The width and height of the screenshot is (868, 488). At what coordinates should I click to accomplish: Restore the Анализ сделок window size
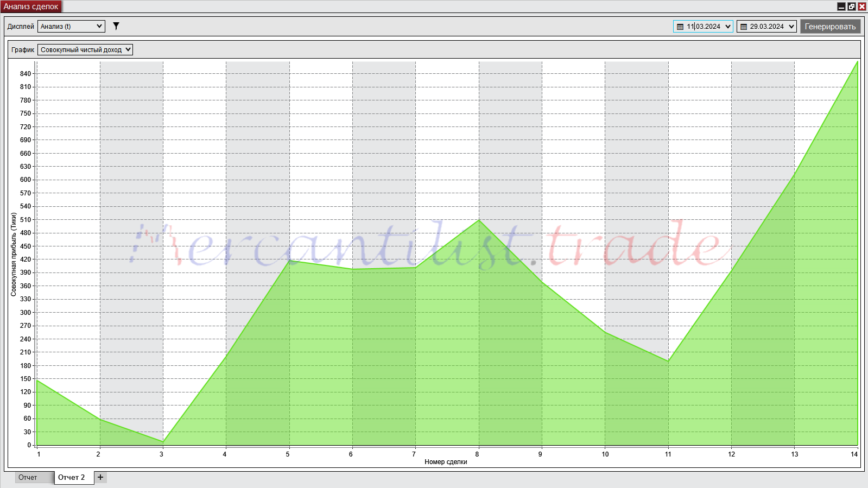coord(852,7)
